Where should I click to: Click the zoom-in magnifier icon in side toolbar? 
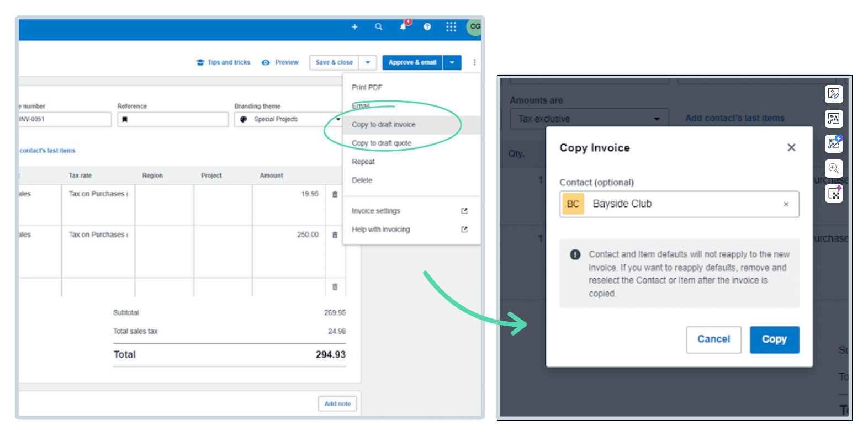tap(834, 168)
